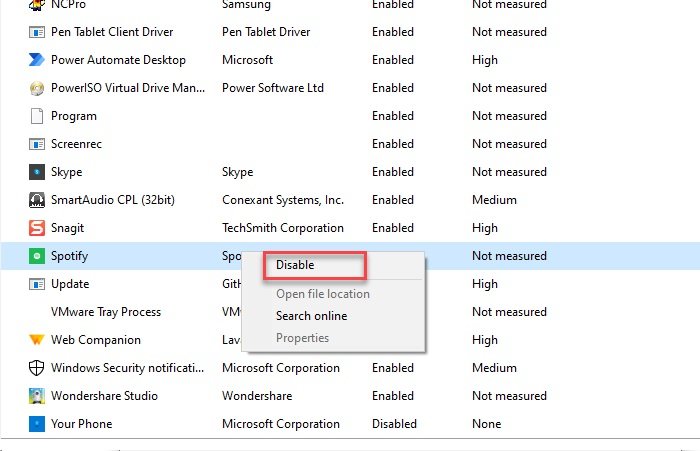Select the Snagit icon

(37, 228)
